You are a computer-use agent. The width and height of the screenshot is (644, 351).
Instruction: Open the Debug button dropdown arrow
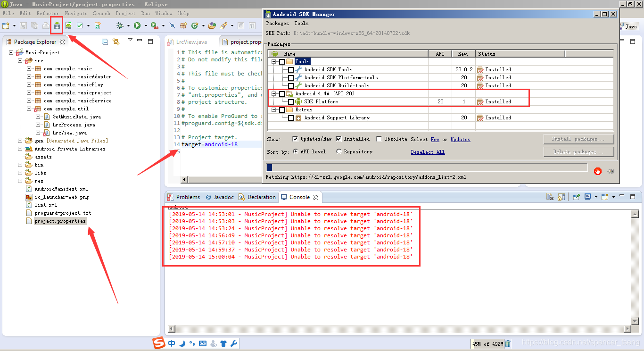click(x=129, y=25)
